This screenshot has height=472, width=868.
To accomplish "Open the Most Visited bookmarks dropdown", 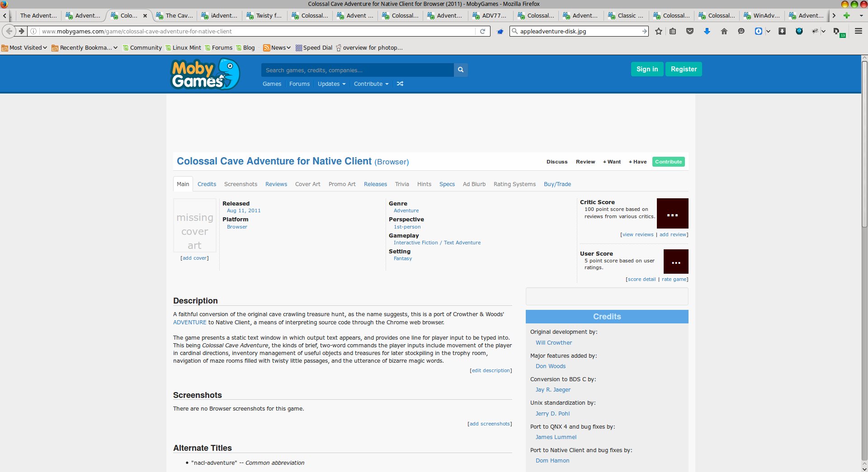I will 24,48.
